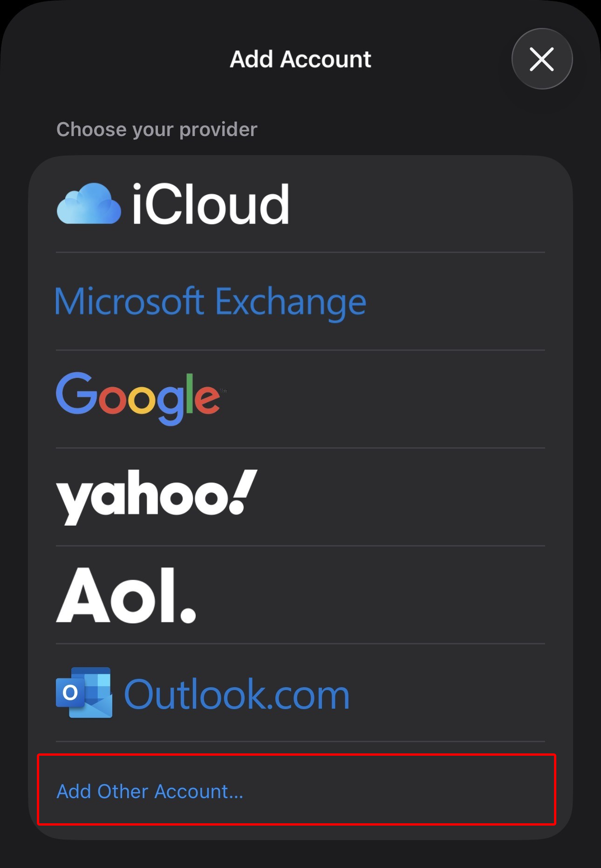
Task: Click the word 'Microsoft' in provider list
Action: pyautogui.click(x=130, y=301)
